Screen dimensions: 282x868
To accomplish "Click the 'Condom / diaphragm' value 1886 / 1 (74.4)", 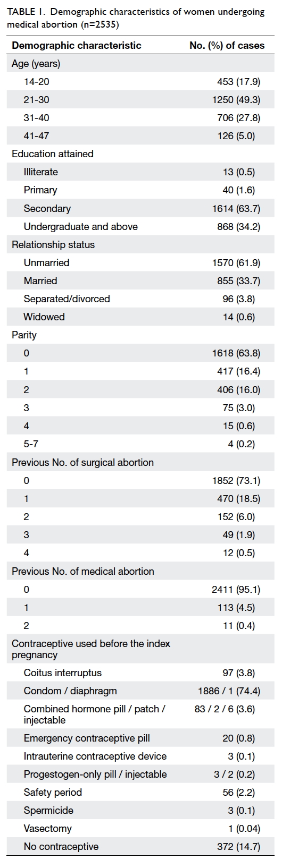I will click(x=229, y=691).
